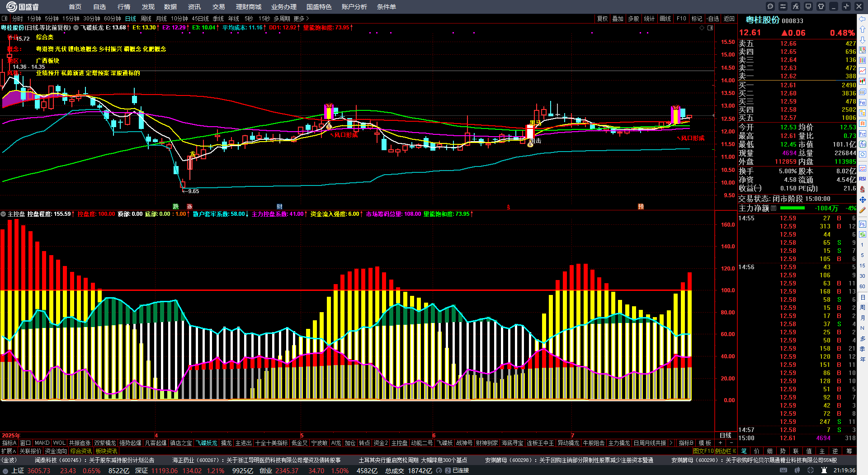Switch to 周线 weekly period tab
Screen dimensions: 868x475
146,19
